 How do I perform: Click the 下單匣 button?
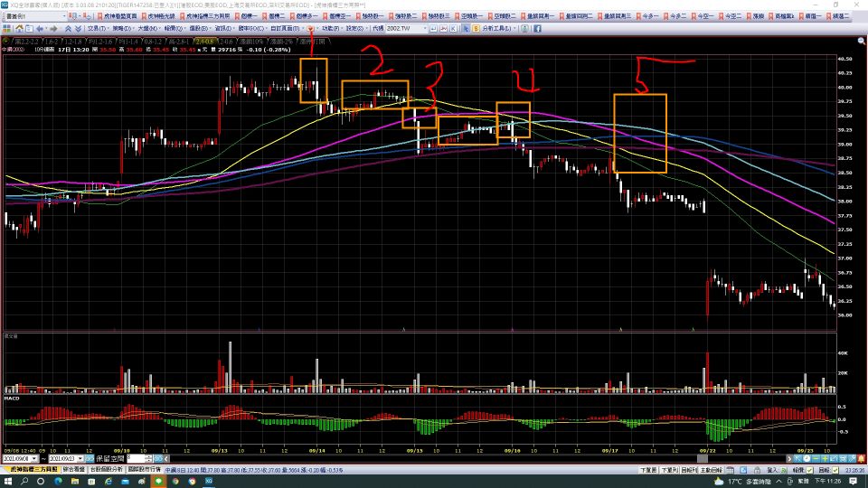(x=648, y=470)
